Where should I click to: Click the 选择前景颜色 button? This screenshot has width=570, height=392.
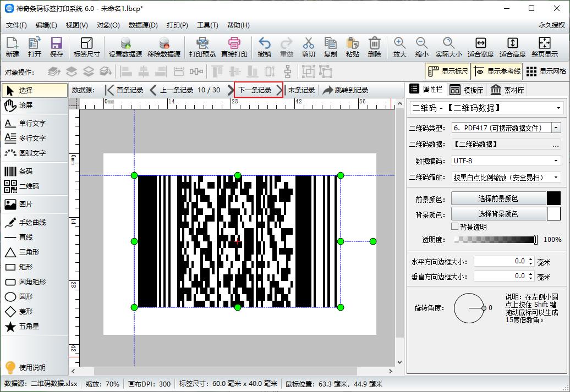(498, 198)
